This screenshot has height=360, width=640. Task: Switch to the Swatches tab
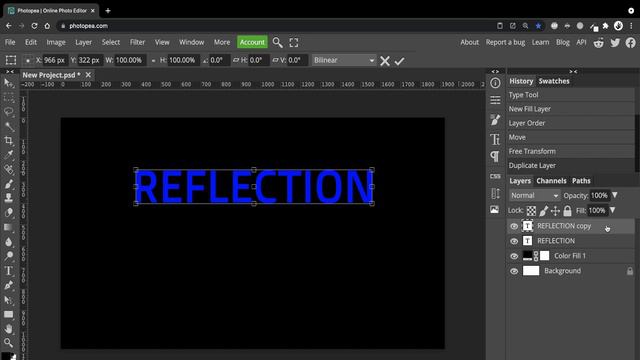click(x=554, y=81)
